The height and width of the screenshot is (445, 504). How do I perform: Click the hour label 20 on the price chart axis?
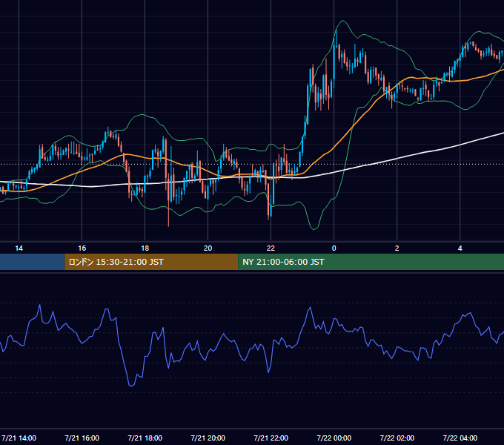click(x=208, y=248)
